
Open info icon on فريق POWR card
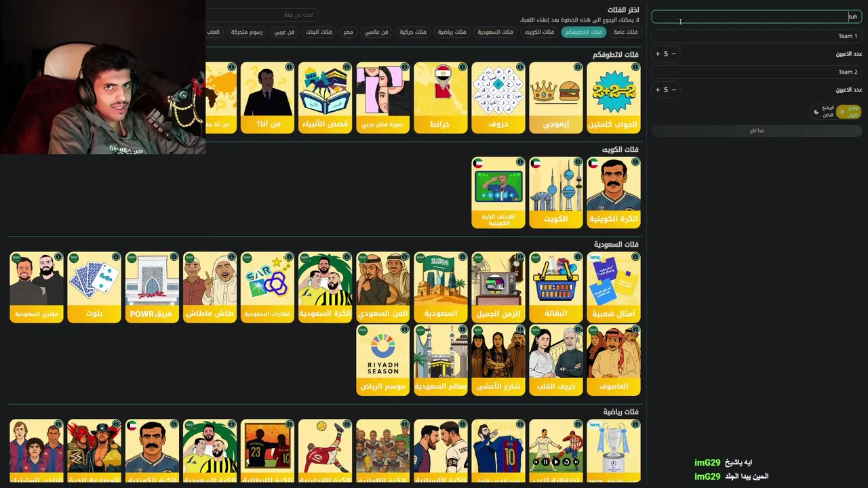pyautogui.click(x=174, y=257)
